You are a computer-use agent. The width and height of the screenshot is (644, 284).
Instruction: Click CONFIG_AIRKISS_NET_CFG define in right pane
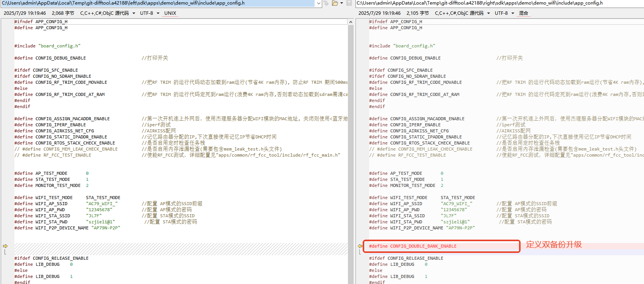tap(409, 131)
